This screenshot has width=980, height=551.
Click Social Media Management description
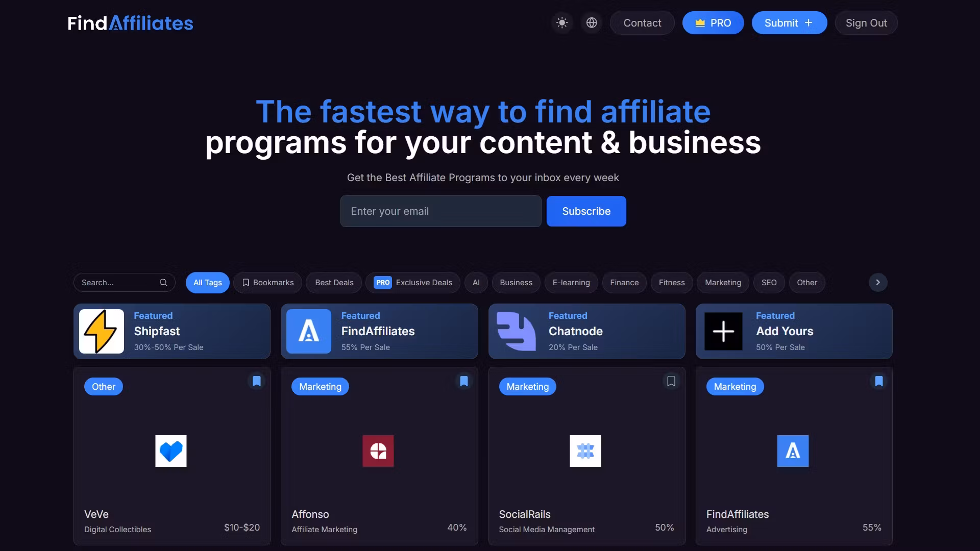coord(547,530)
